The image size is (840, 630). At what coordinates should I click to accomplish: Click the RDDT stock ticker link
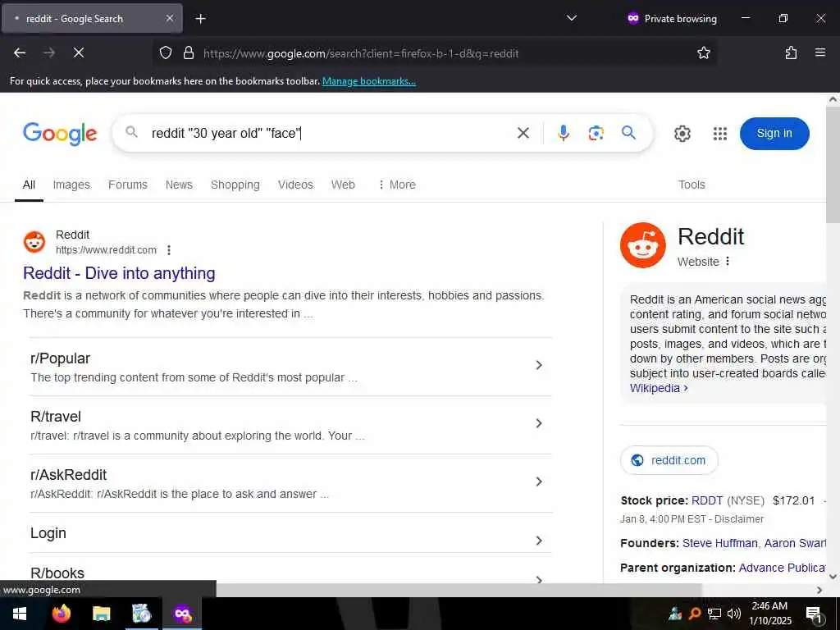point(707,500)
